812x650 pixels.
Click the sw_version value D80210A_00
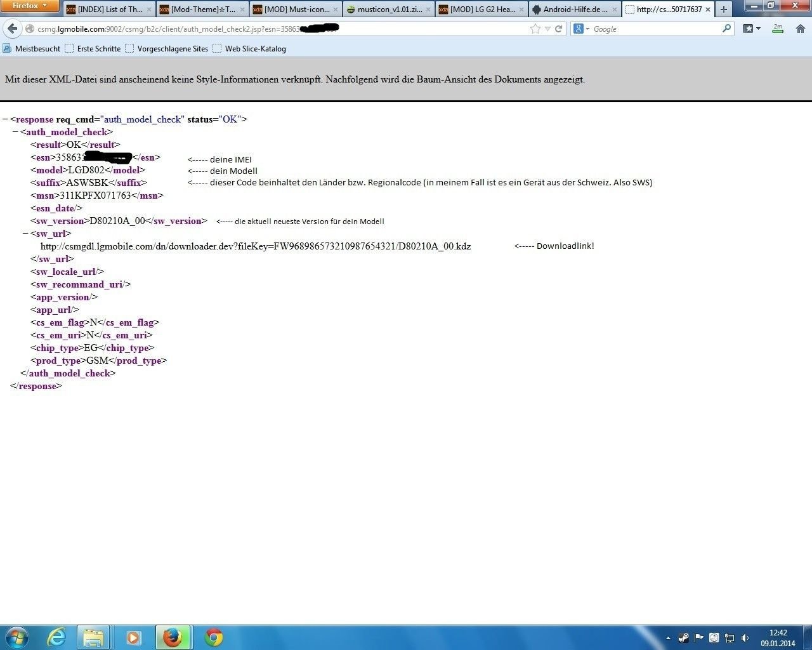[117, 221]
